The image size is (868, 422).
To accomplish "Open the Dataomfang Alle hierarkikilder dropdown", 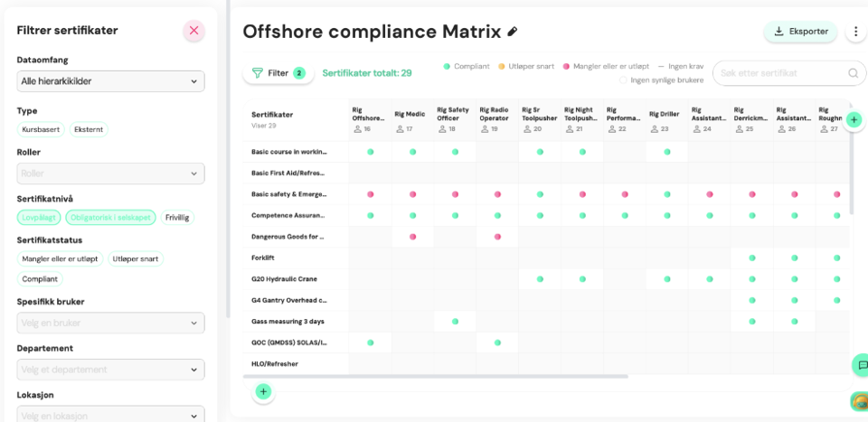I will (x=110, y=81).
